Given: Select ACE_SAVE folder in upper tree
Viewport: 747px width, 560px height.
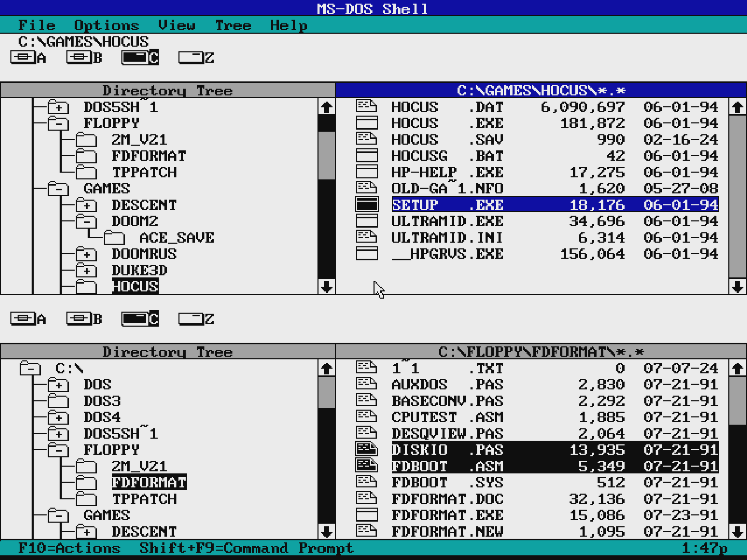Looking at the screenshot, I should point(177,237).
